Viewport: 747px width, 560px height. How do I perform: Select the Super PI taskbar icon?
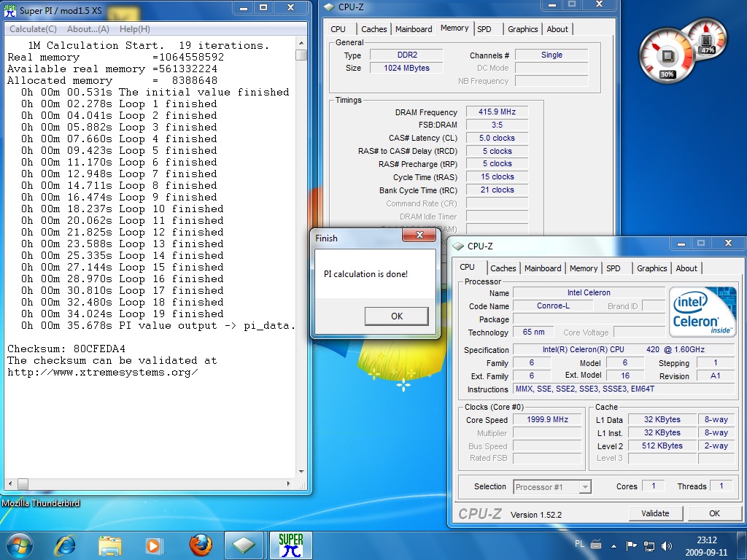pyautogui.click(x=290, y=545)
